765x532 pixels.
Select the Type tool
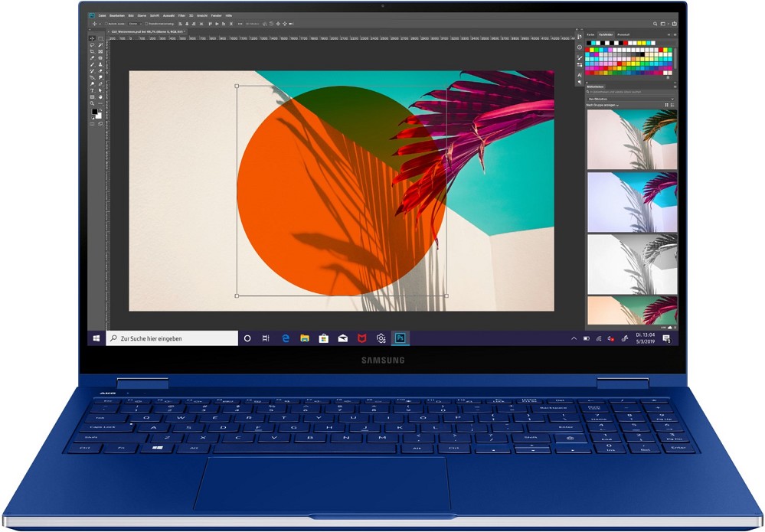93,90
